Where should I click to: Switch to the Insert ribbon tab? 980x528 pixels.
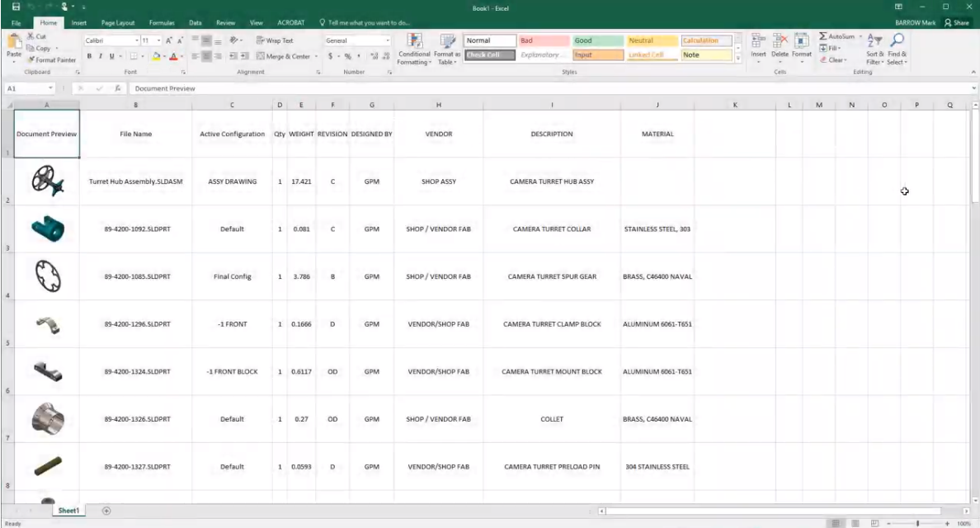point(78,22)
